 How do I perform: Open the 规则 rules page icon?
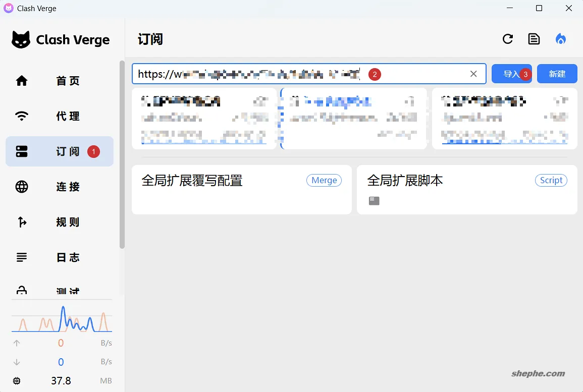pos(21,222)
